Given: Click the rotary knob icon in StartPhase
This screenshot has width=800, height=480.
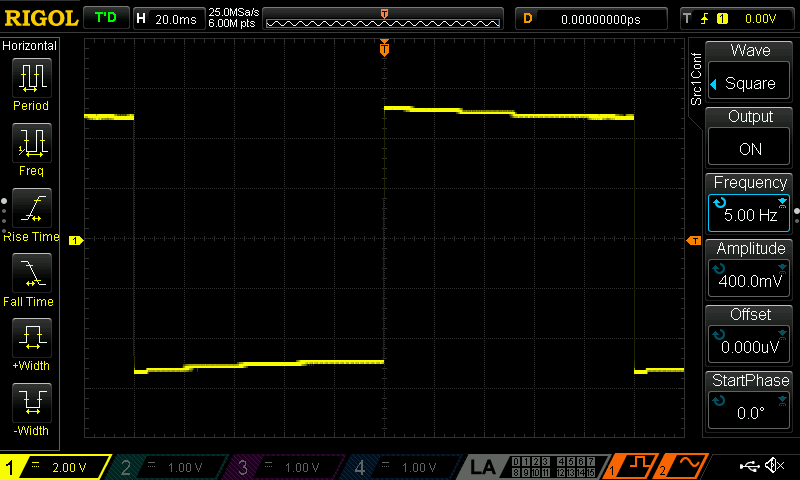Looking at the screenshot, I should 719,400.
